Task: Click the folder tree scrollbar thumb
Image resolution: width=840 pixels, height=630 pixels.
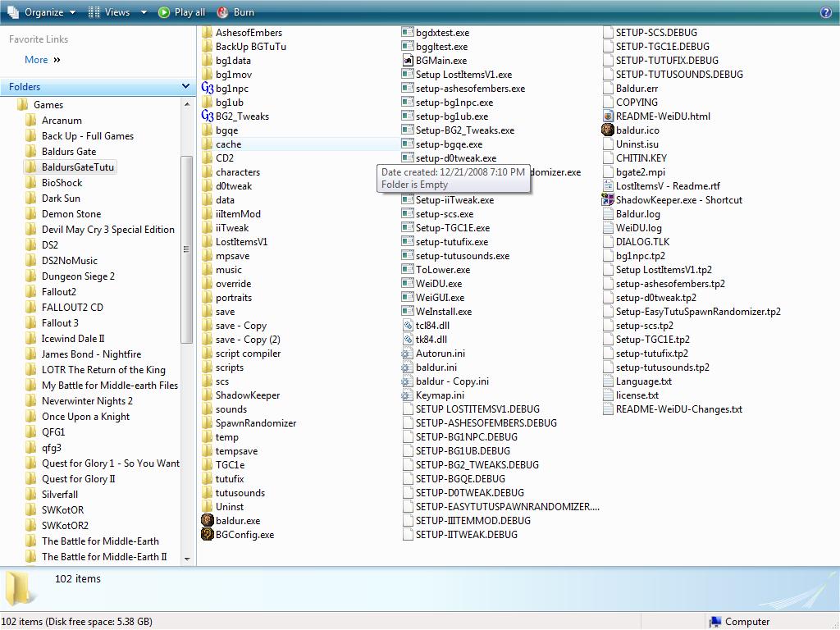Action: (x=186, y=249)
